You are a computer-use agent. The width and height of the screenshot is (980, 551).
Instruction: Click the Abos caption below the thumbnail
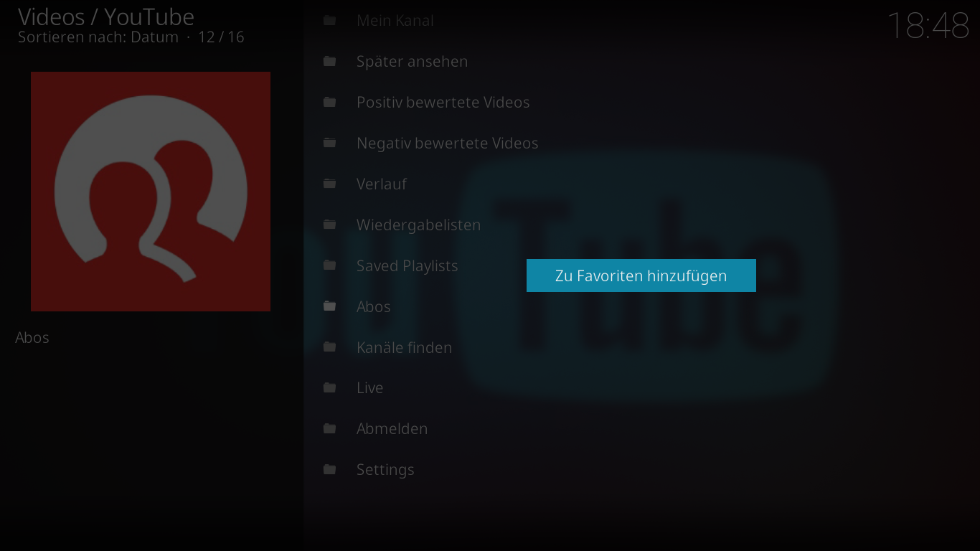click(32, 337)
